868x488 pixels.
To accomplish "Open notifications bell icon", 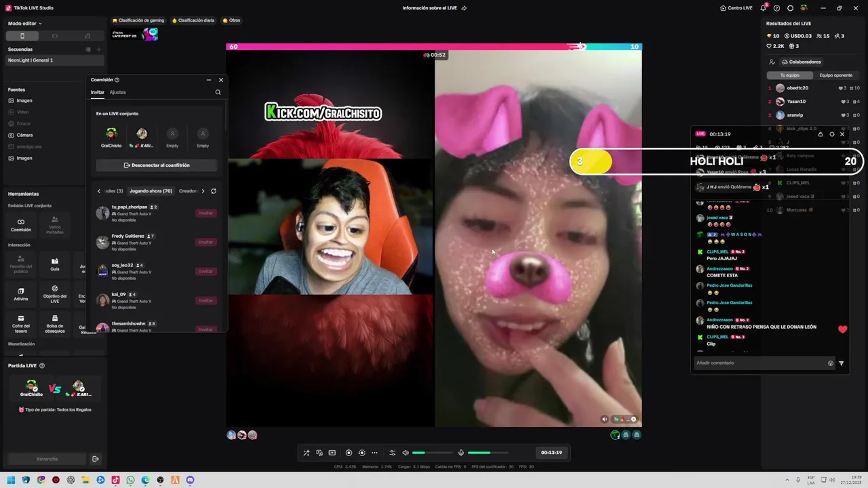I will point(763,8).
